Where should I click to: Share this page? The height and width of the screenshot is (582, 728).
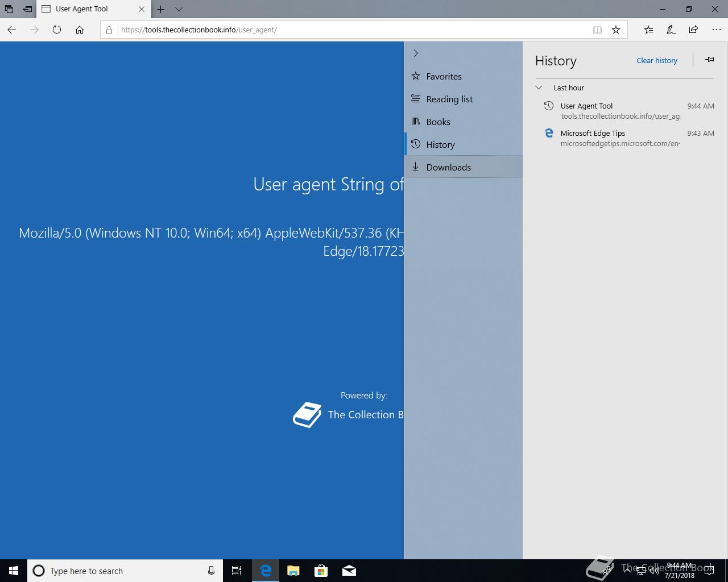[x=693, y=30]
